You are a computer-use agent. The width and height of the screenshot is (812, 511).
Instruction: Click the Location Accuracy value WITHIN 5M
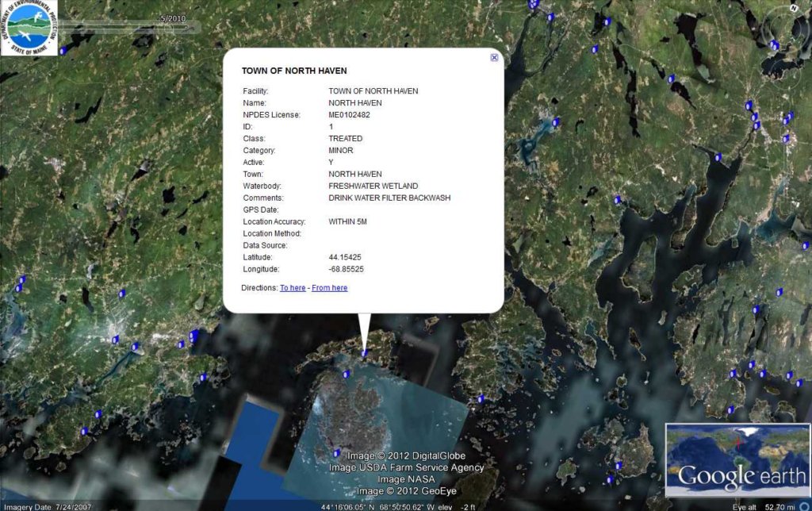pyautogui.click(x=347, y=222)
